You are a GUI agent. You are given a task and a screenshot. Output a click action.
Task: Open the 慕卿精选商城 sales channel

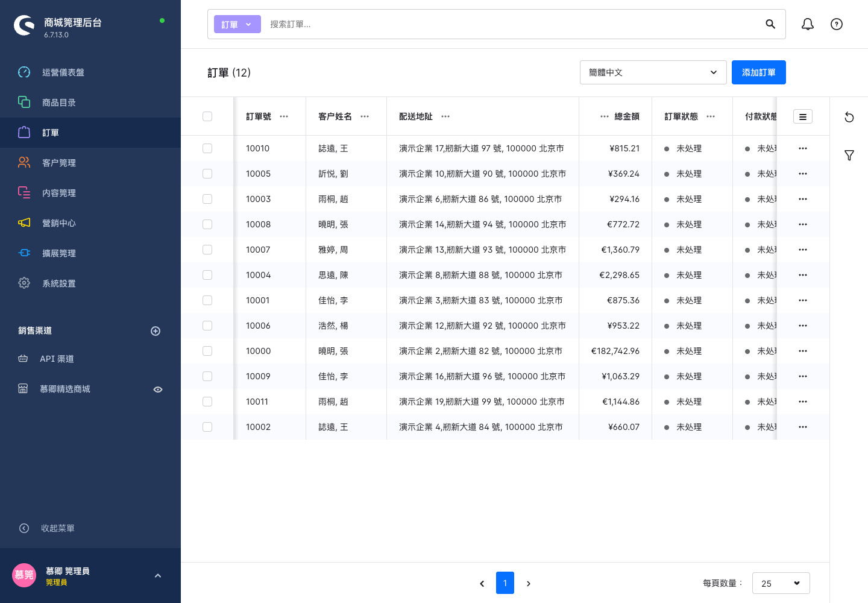point(65,389)
